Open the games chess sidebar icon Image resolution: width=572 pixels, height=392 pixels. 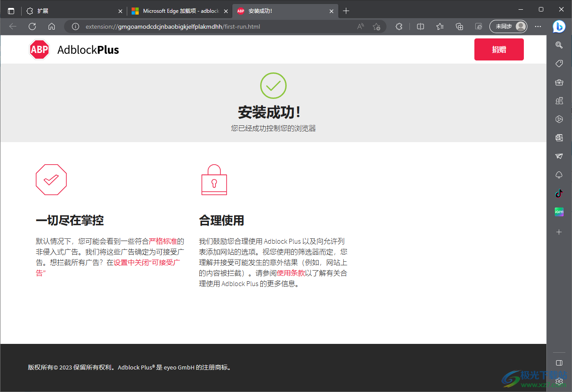559,101
